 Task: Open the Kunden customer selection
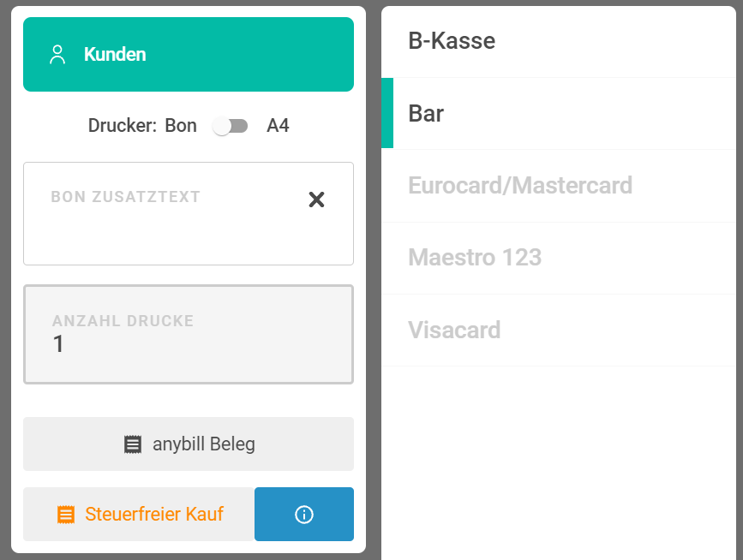click(188, 55)
